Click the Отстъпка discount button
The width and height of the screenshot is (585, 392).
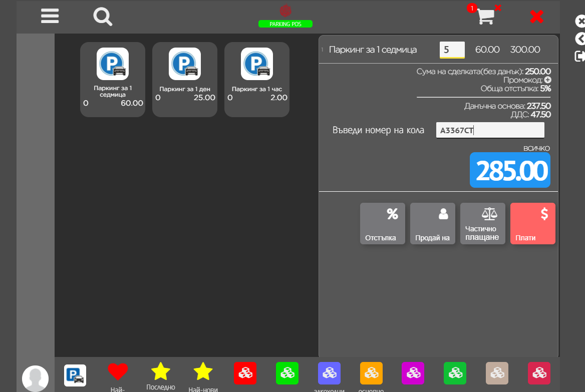[383, 223]
